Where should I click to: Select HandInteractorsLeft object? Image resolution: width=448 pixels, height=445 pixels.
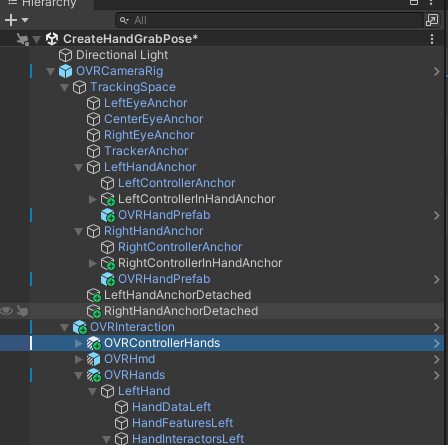pos(188,439)
